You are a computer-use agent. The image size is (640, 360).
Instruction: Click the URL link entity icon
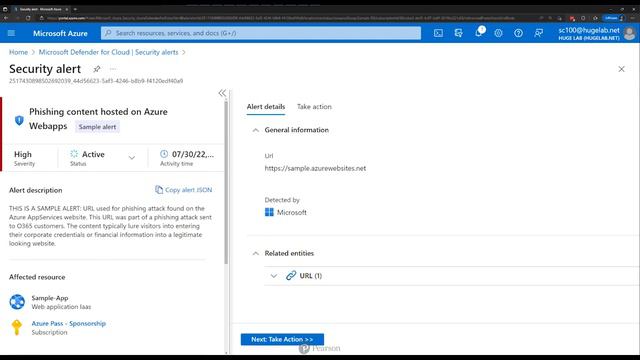[291, 276]
